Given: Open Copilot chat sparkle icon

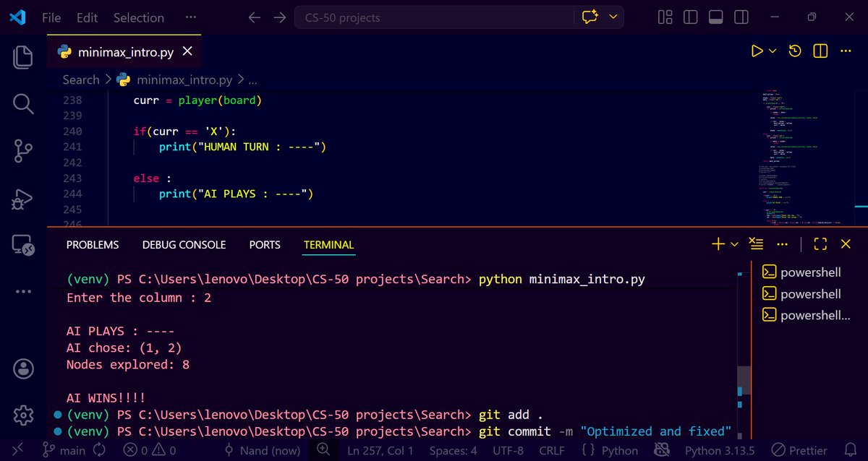Looking at the screenshot, I should click(590, 17).
